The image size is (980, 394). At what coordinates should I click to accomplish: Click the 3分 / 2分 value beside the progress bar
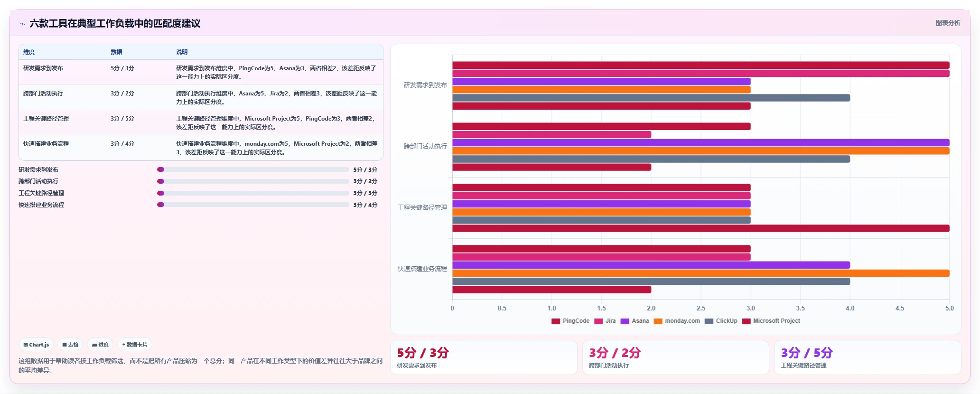(x=365, y=181)
